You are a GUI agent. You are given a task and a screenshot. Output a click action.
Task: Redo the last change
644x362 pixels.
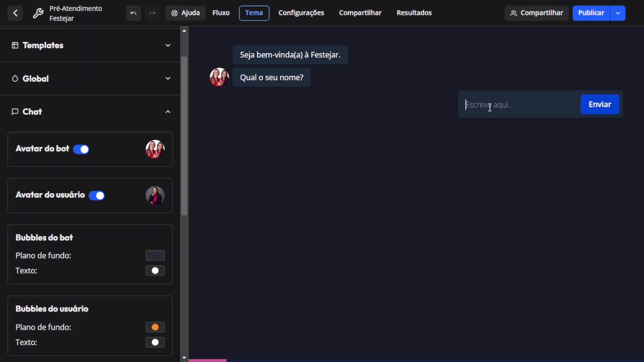click(x=153, y=13)
